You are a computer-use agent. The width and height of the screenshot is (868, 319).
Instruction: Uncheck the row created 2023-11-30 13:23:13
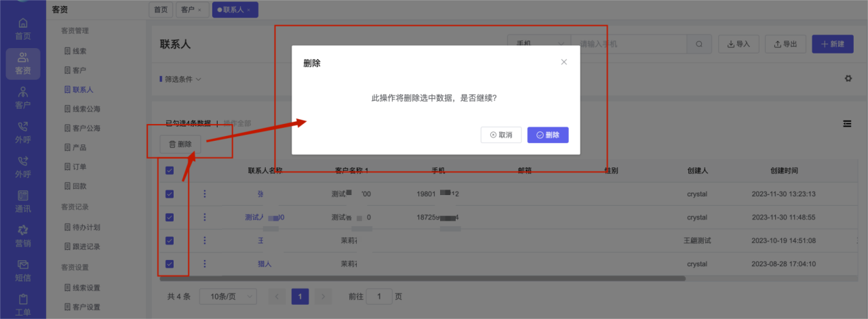pyautogui.click(x=170, y=194)
